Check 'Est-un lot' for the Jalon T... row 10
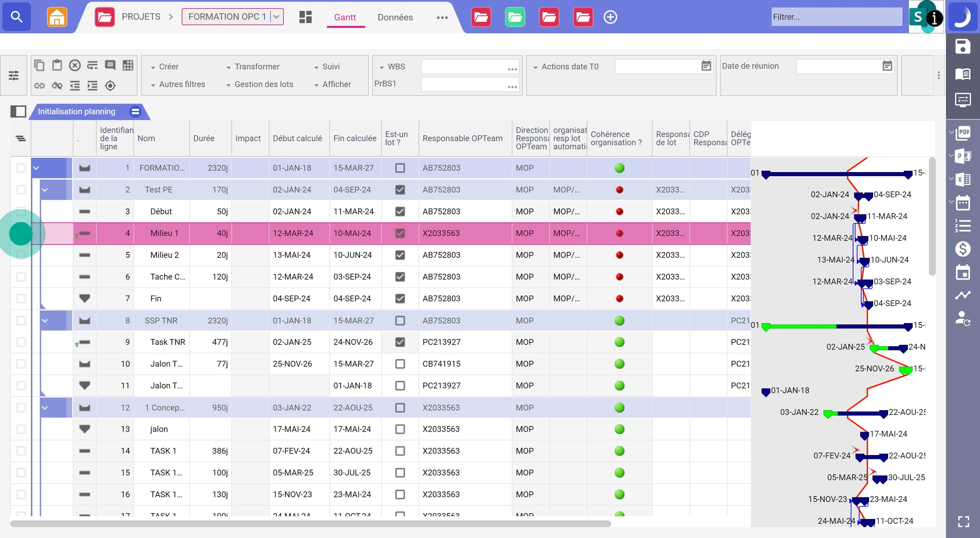Image resolution: width=980 pixels, height=538 pixels. click(400, 364)
